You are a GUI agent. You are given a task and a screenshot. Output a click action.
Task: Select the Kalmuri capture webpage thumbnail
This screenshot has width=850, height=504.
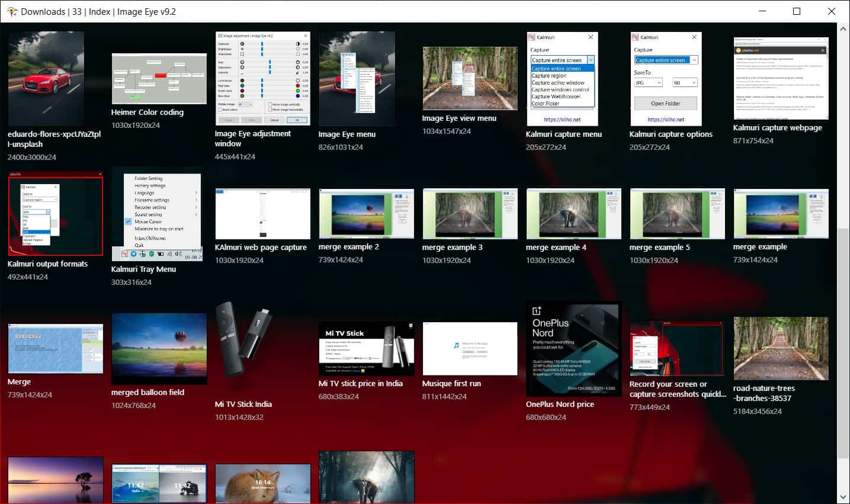pos(781,79)
